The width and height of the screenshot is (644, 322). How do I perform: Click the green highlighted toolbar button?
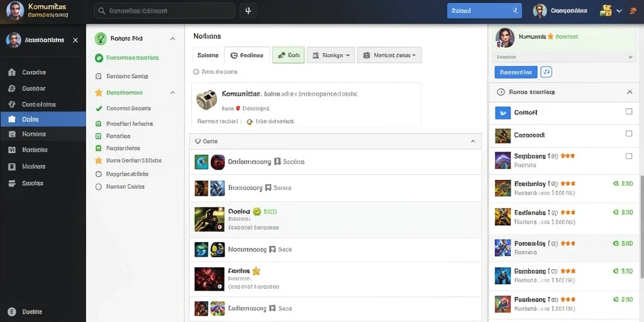288,55
